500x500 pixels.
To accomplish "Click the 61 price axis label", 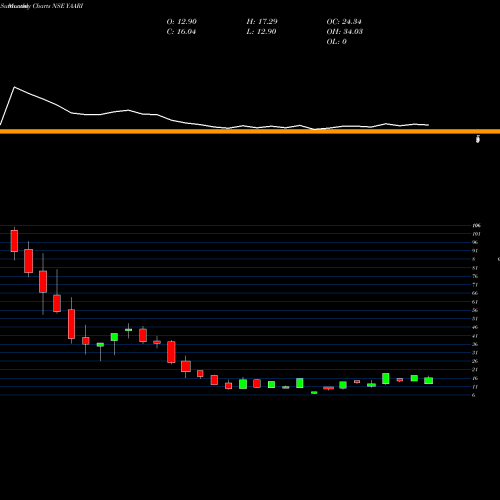I will (475, 302).
